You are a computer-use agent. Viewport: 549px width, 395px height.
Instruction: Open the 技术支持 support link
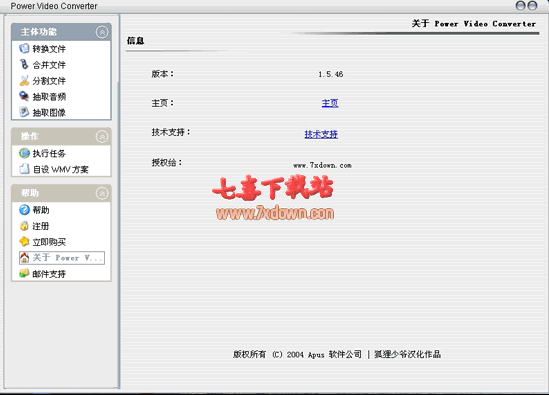click(x=321, y=134)
